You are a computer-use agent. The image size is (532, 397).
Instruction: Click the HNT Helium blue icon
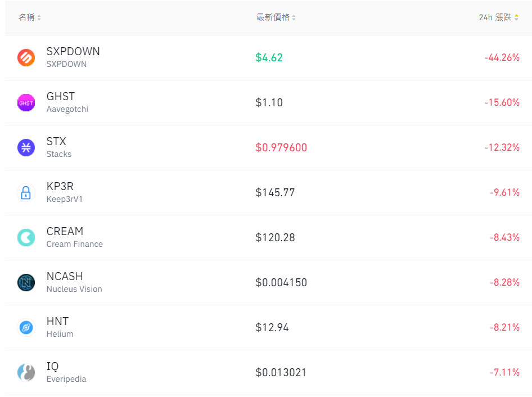26,327
